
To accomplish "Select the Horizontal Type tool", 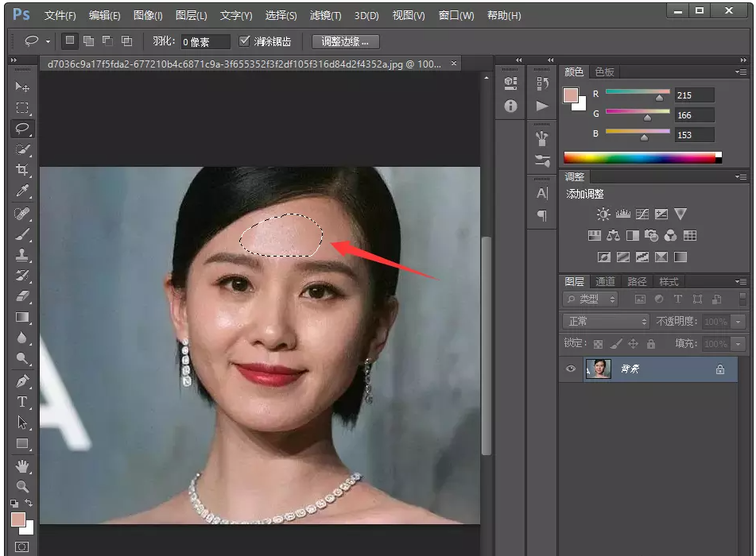I will pos(22,401).
